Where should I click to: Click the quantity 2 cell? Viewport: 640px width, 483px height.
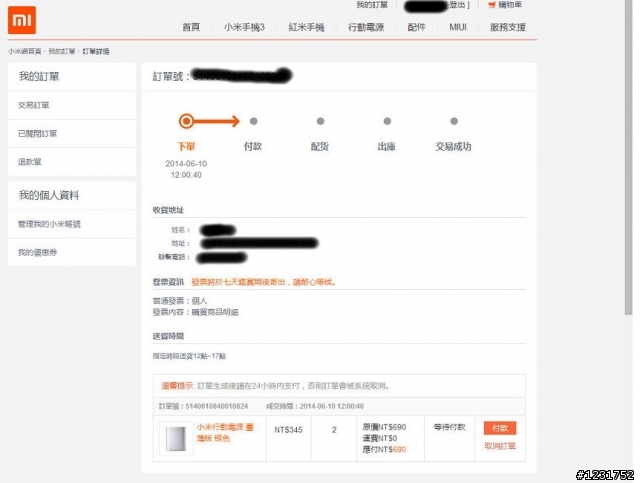[x=334, y=430]
